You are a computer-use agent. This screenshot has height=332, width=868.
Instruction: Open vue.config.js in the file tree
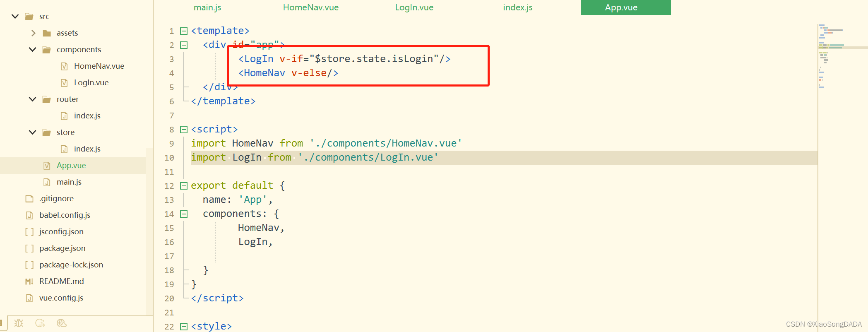[x=61, y=298]
